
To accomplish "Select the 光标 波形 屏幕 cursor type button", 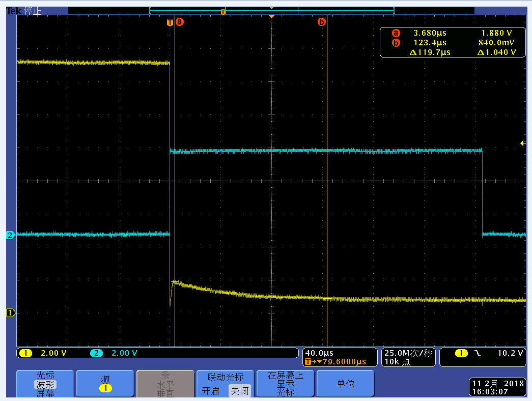I will [x=45, y=384].
